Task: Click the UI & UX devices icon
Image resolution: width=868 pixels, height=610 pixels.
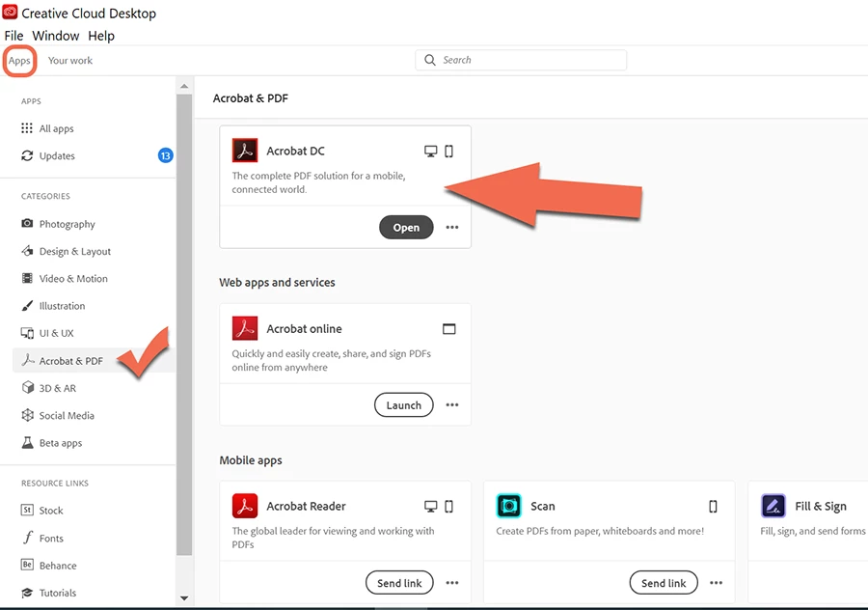Action: point(27,333)
